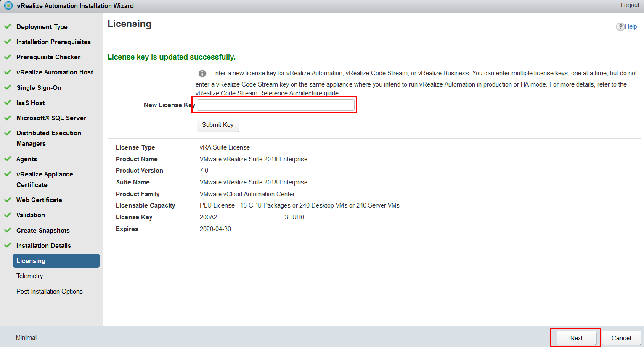This screenshot has height=347, width=644.
Task: Open the Agents step
Action: point(27,159)
